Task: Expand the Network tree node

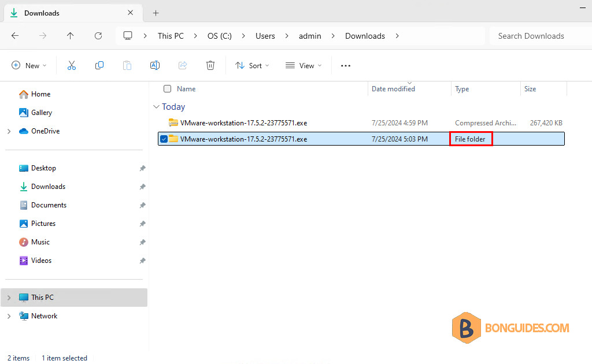Action: (x=9, y=316)
